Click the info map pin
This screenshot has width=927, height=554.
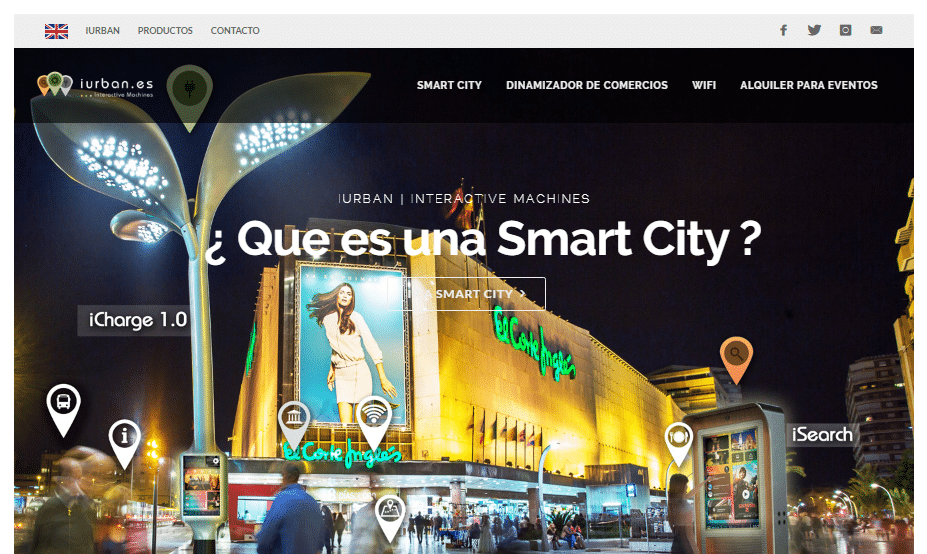[x=124, y=443]
